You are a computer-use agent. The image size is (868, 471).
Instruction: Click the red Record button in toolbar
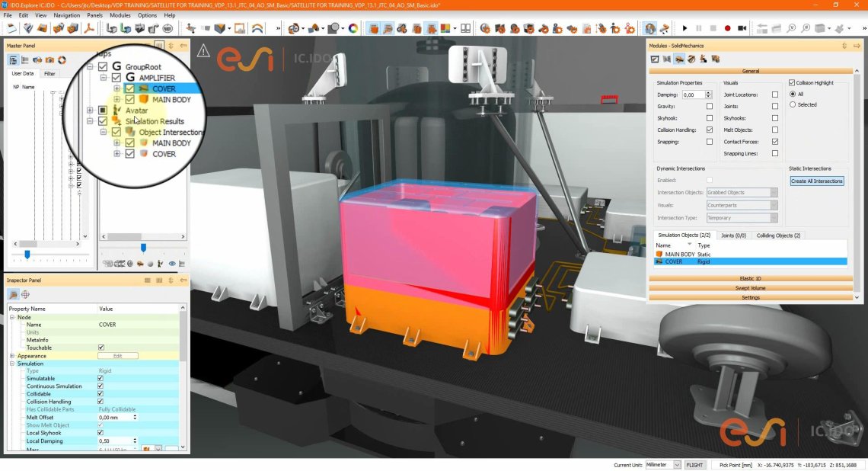pos(727,28)
